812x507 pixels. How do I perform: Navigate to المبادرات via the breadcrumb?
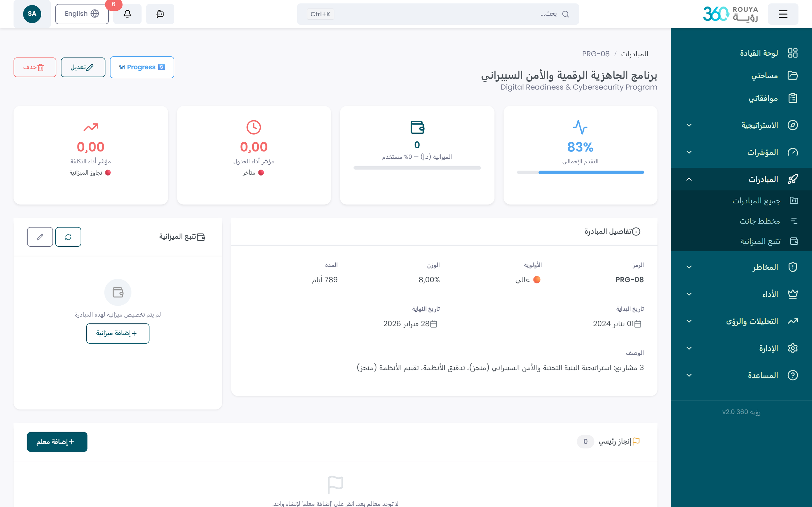point(635,53)
